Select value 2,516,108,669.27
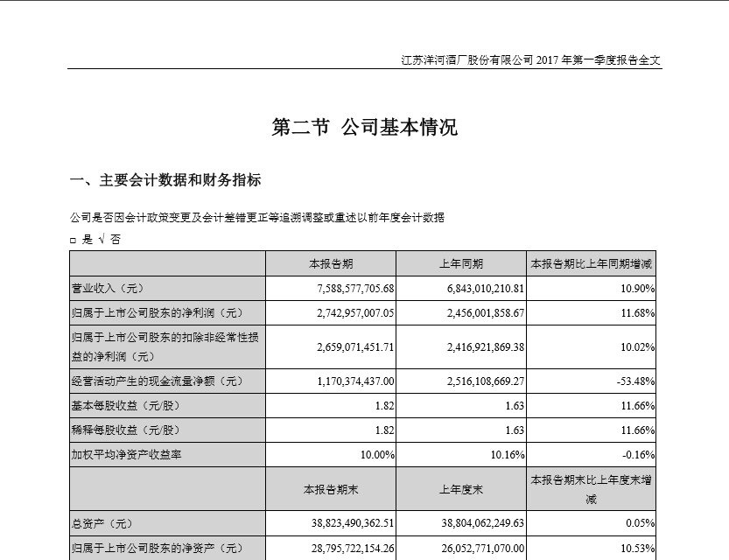Viewport: 729px width, 560px height. pos(486,381)
